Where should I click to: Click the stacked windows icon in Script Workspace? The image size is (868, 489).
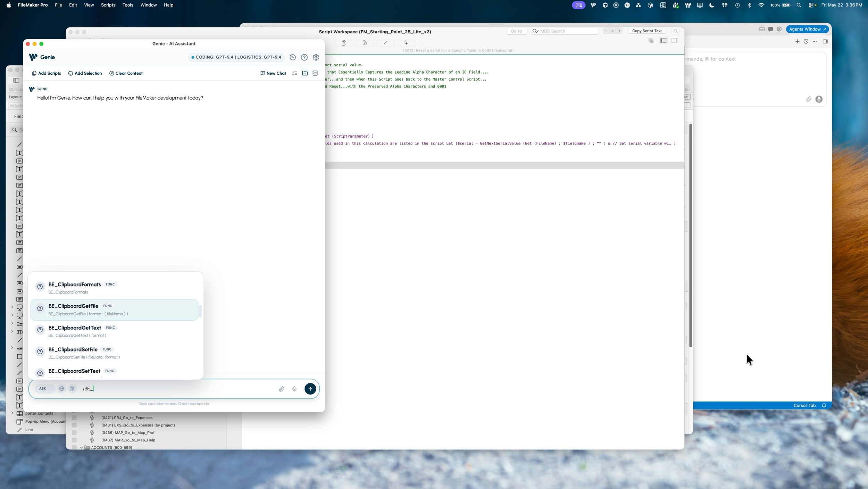click(x=651, y=41)
